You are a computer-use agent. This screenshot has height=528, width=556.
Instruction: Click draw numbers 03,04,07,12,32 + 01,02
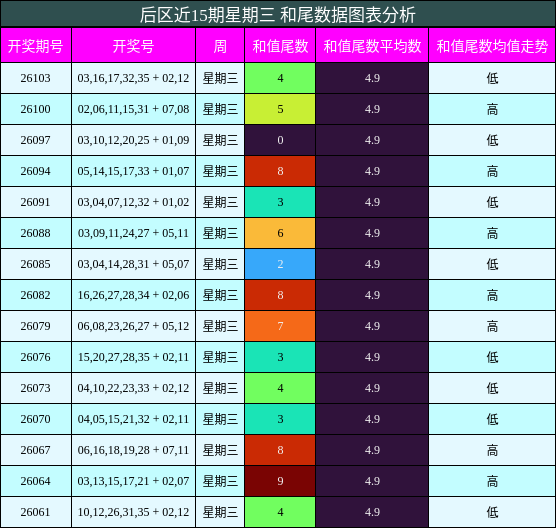click(x=133, y=202)
